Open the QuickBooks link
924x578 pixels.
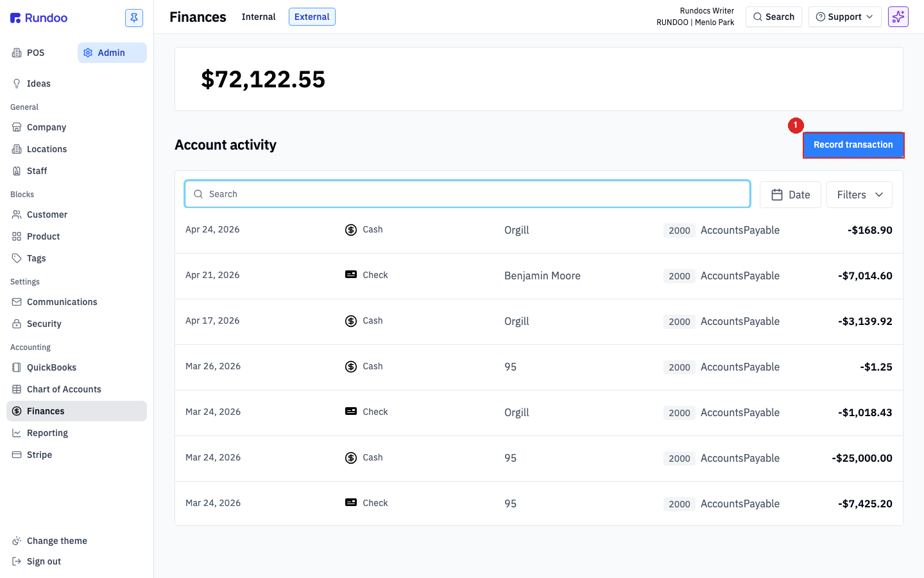[x=76, y=367]
